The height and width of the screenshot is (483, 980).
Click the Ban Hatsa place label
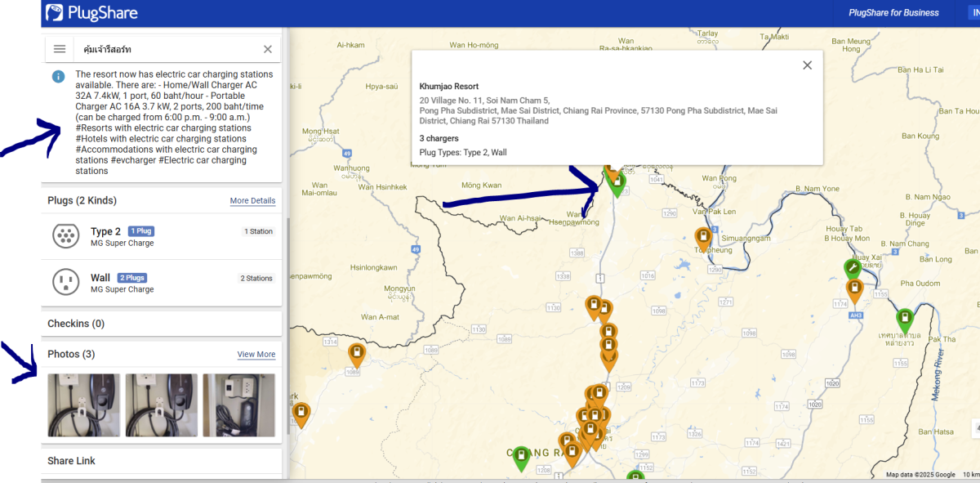(x=934, y=432)
